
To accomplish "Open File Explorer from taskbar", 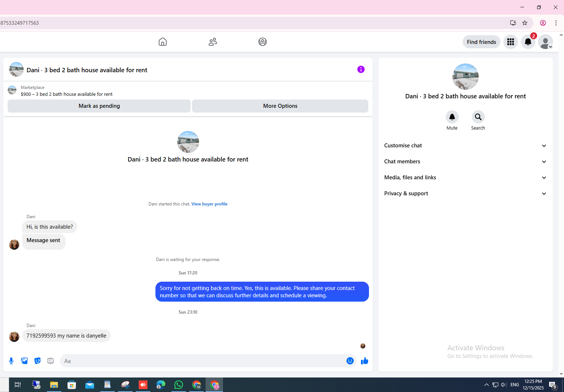I will click(54, 385).
